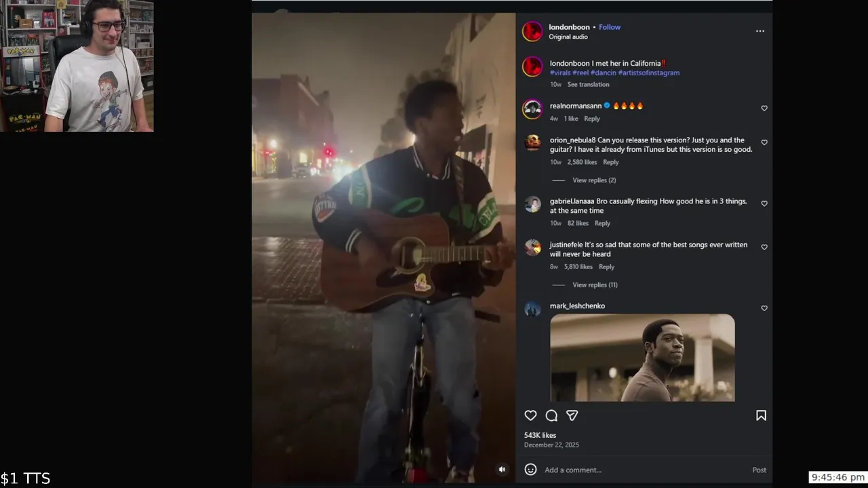This screenshot has height=488, width=868.
Task: Expand View replies (2) under orion_nebula8
Action: click(594, 180)
